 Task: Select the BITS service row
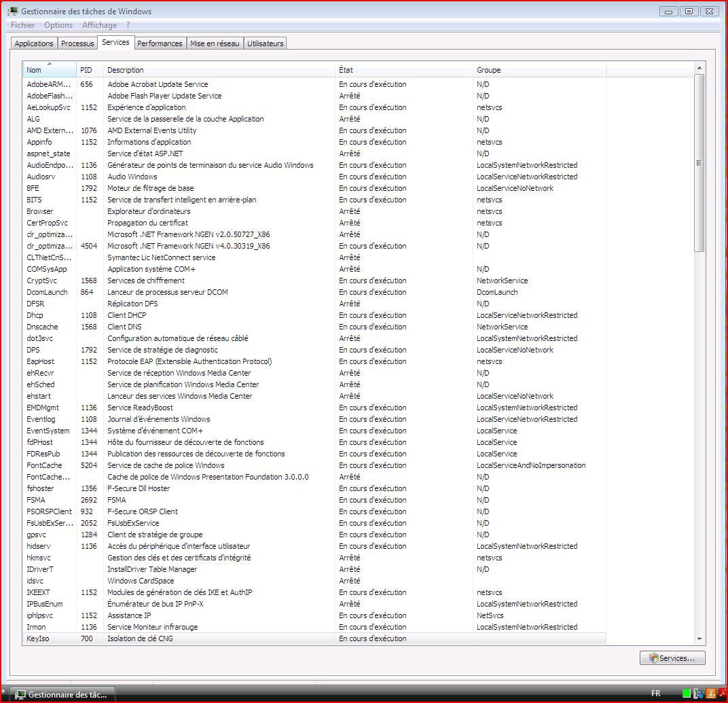(x=314, y=200)
